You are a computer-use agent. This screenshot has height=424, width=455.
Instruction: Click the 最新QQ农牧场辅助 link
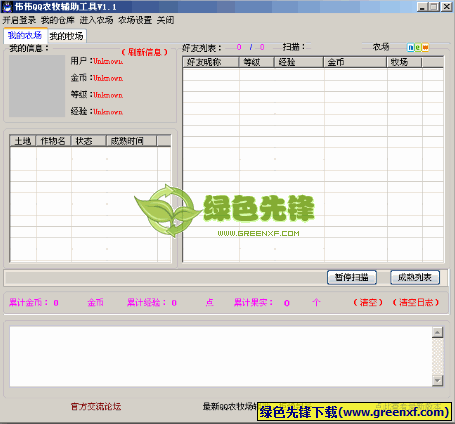pyautogui.click(x=230, y=406)
